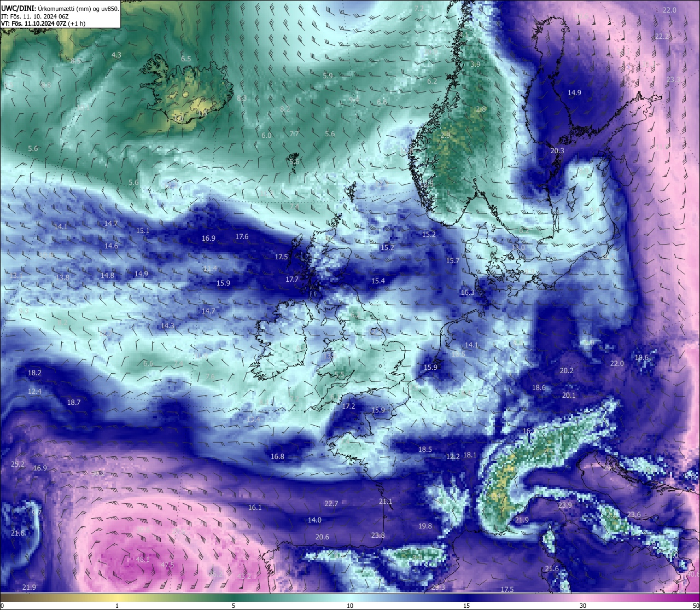Click the color scale label '30'
700x610 pixels.
pos(583,606)
